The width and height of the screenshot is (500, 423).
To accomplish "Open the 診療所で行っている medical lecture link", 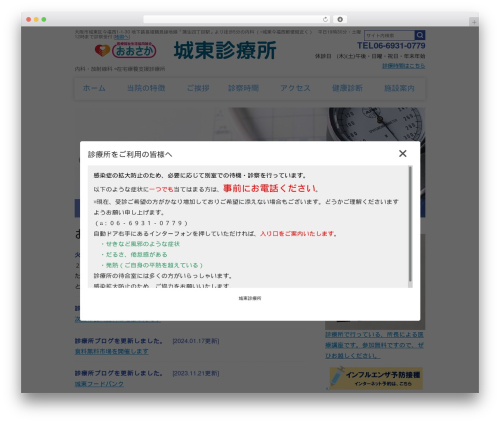I will [x=375, y=345].
